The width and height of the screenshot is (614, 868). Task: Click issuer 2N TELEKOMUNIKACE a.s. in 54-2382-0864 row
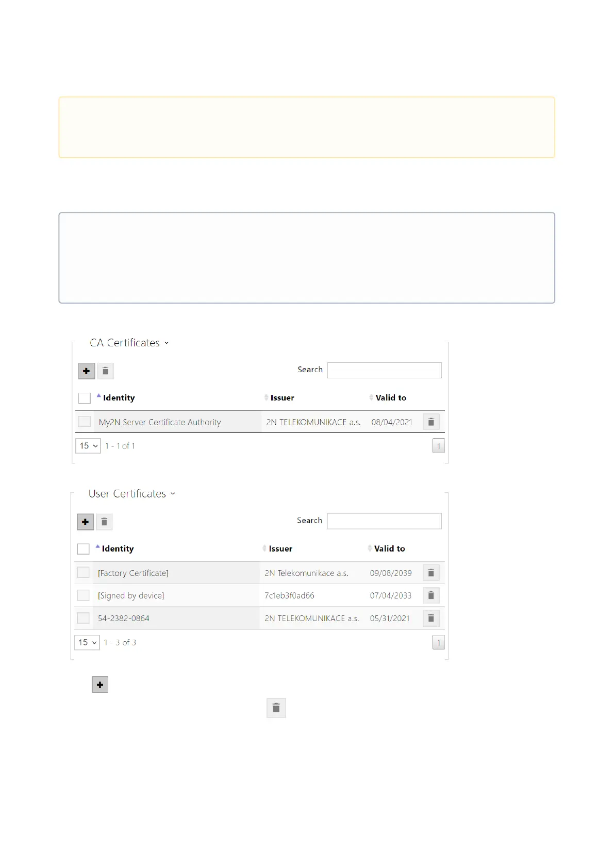point(312,618)
